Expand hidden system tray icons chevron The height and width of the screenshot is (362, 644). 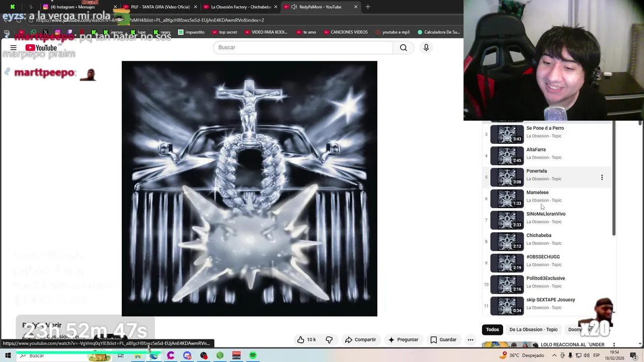pos(554,355)
